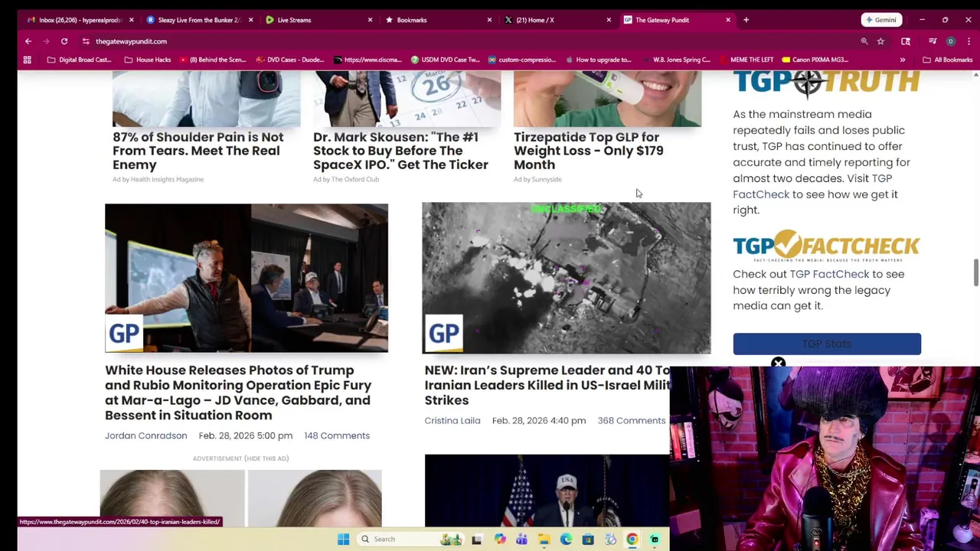
Task: Open House Hacks bookmark folder
Action: (x=147, y=60)
